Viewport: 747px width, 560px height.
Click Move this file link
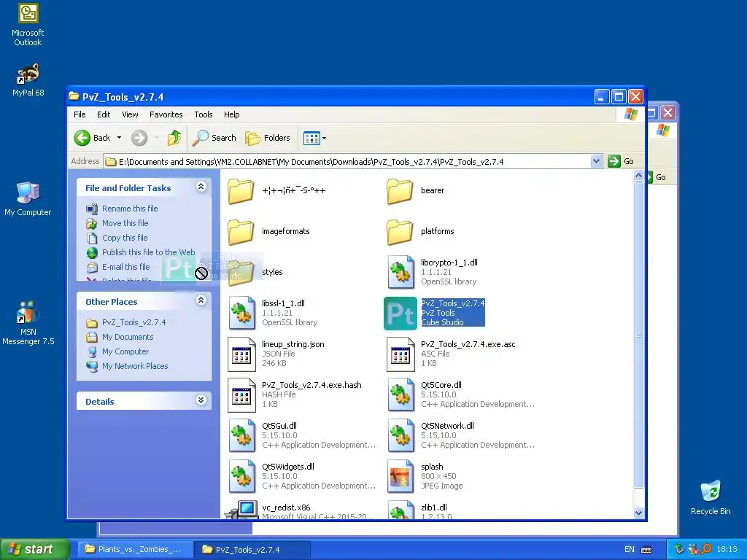125,223
